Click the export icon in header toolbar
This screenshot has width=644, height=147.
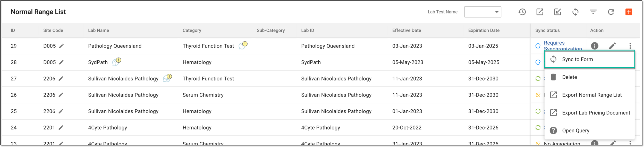point(540,12)
